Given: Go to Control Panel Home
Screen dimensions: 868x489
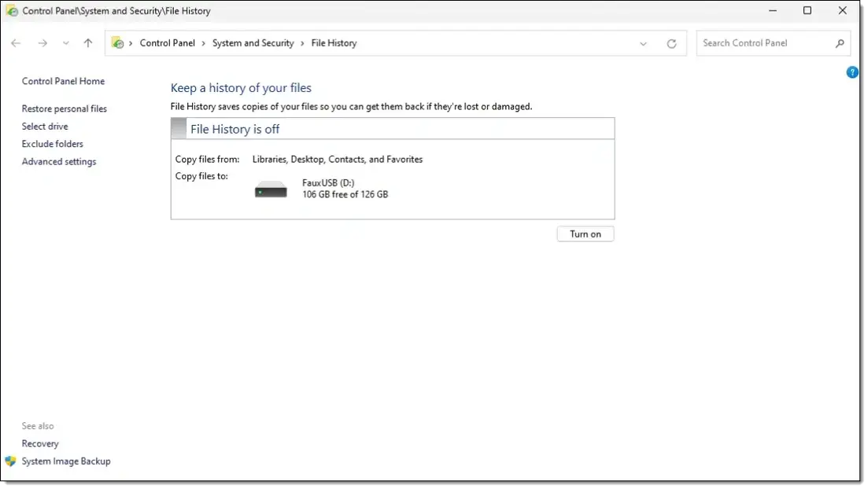Looking at the screenshot, I should tap(63, 81).
